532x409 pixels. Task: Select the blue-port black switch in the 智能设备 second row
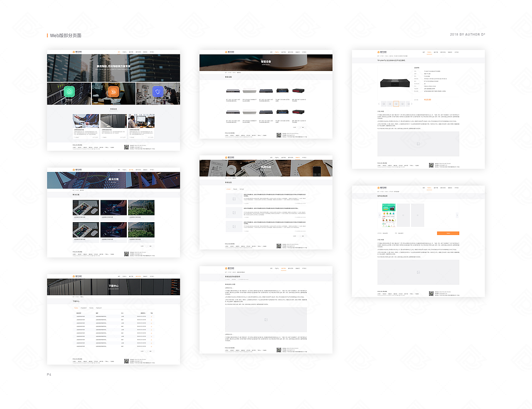pyautogui.click(x=282, y=112)
